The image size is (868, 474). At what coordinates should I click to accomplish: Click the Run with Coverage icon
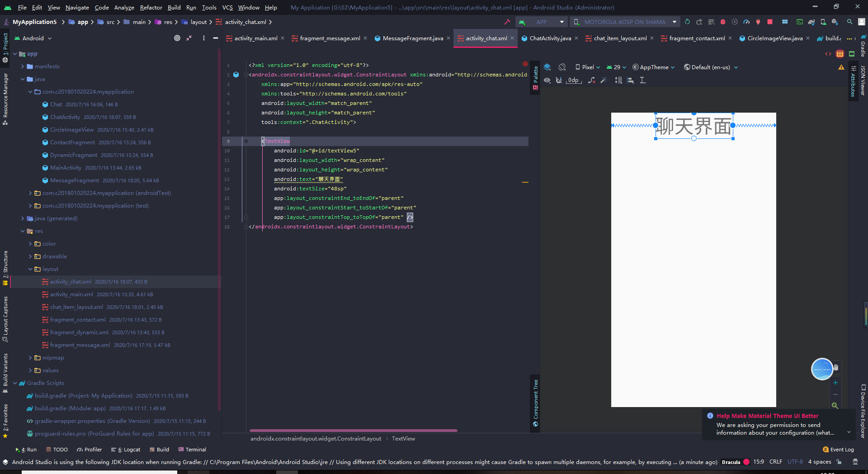(735, 22)
